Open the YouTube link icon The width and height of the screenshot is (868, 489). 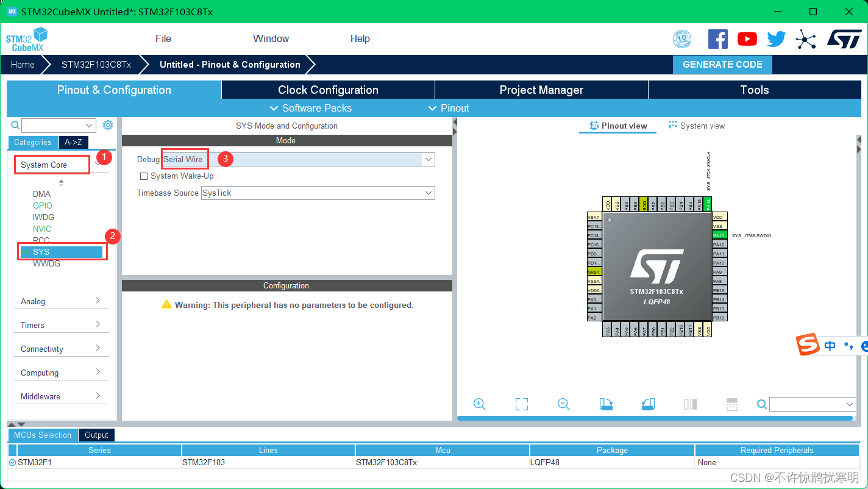747,39
